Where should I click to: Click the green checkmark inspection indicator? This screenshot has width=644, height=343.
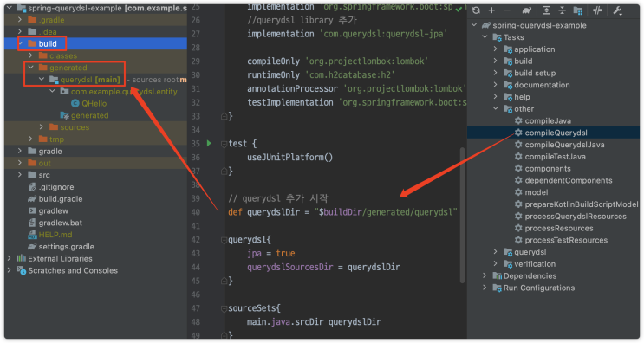pyautogui.click(x=459, y=9)
